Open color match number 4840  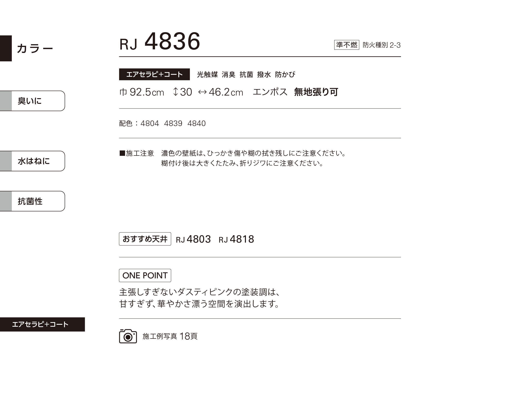click(196, 123)
